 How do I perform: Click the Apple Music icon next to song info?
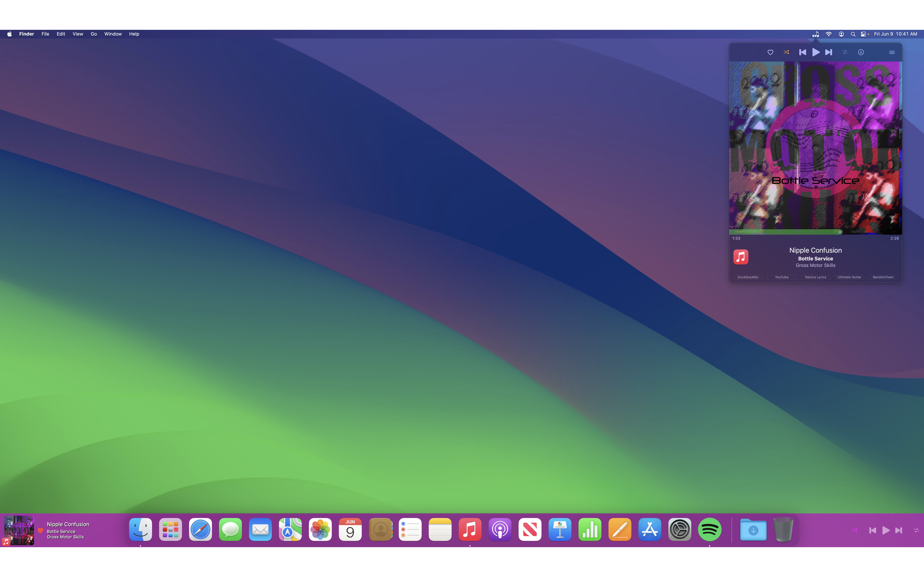[x=741, y=257]
